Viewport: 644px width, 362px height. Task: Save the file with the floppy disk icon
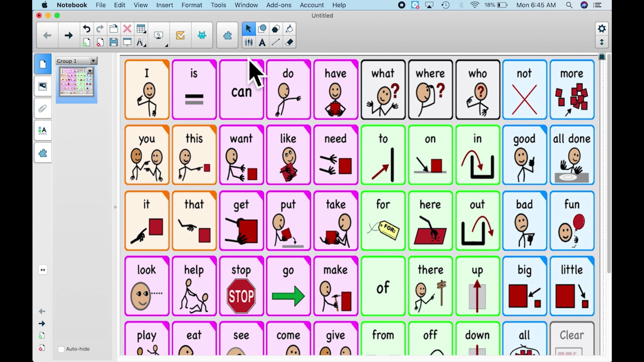click(114, 42)
